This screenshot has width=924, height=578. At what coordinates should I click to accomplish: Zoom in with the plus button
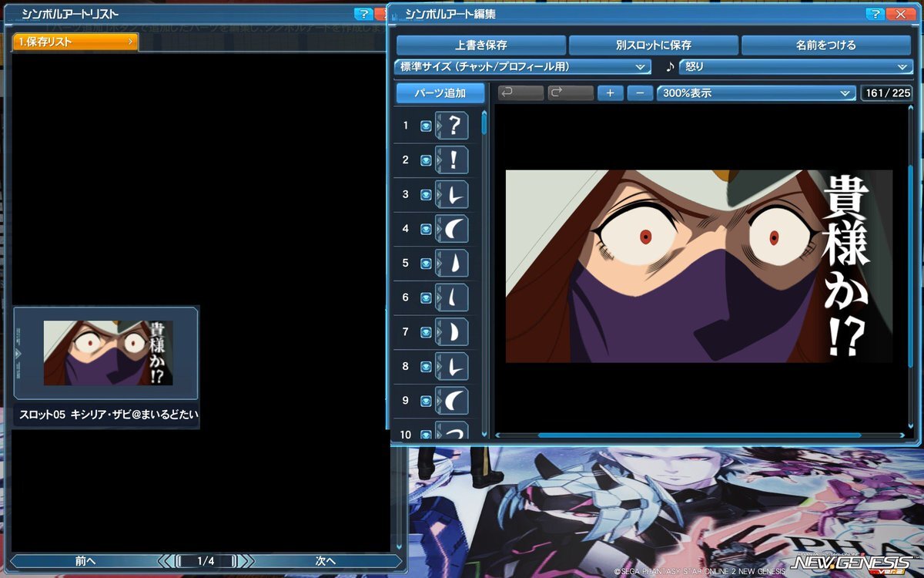pyautogui.click(x=611, y=93)
